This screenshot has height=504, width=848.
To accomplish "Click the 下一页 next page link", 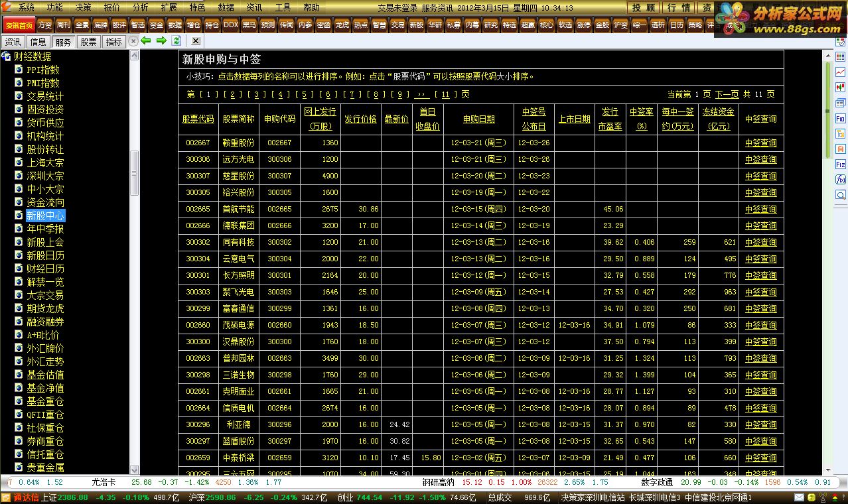I will tap(727, 94).
